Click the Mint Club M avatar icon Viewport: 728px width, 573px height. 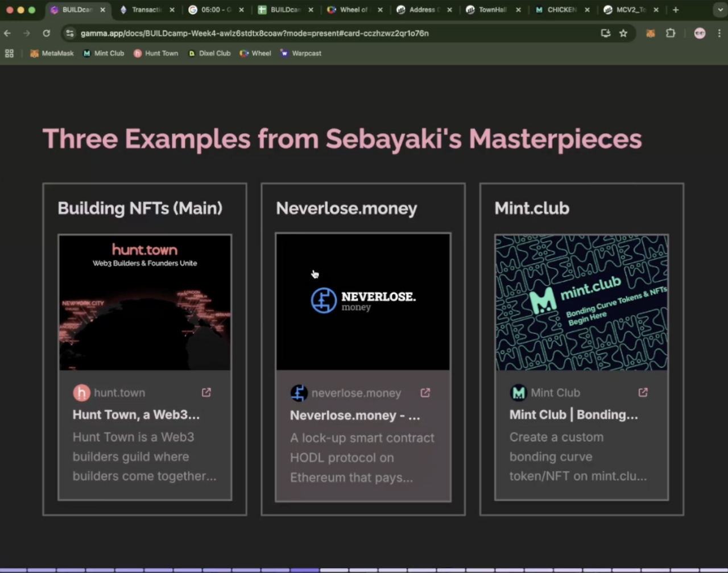click(x=519, y=392)
